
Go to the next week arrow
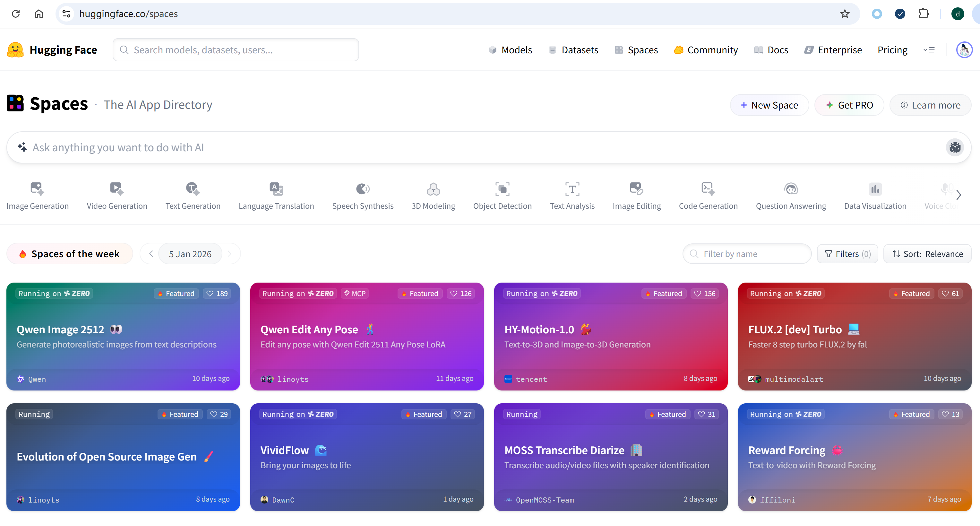pyautogui.click(x=229, y=254)
